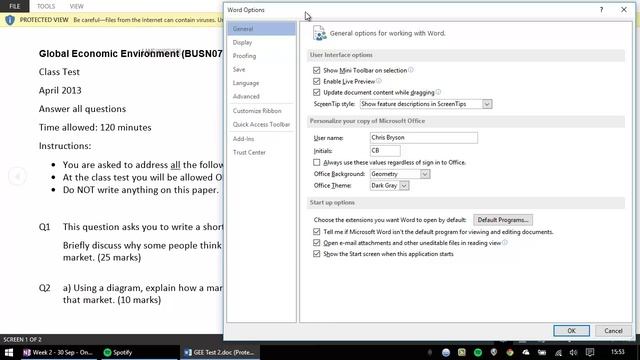Open volume speaker tray icon
Image resolution: width=640 pixels, height=360 pixels.
[x=573, y=352]
